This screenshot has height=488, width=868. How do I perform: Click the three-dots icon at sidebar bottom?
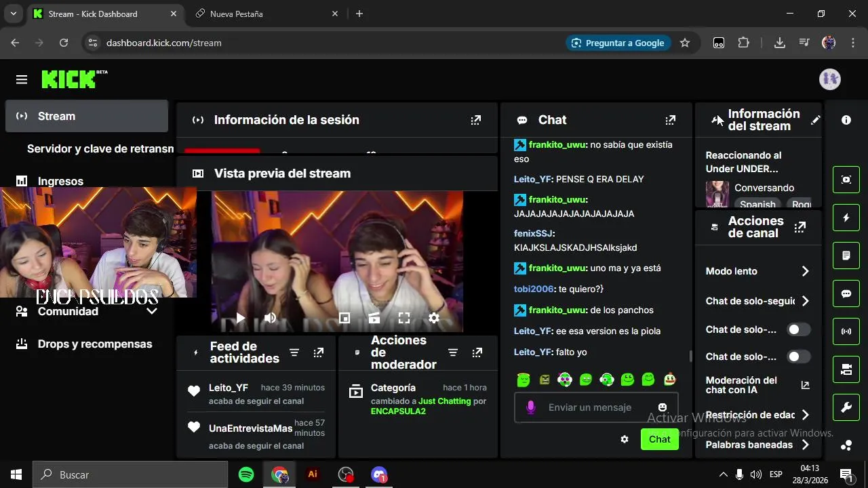coord(846,445)
